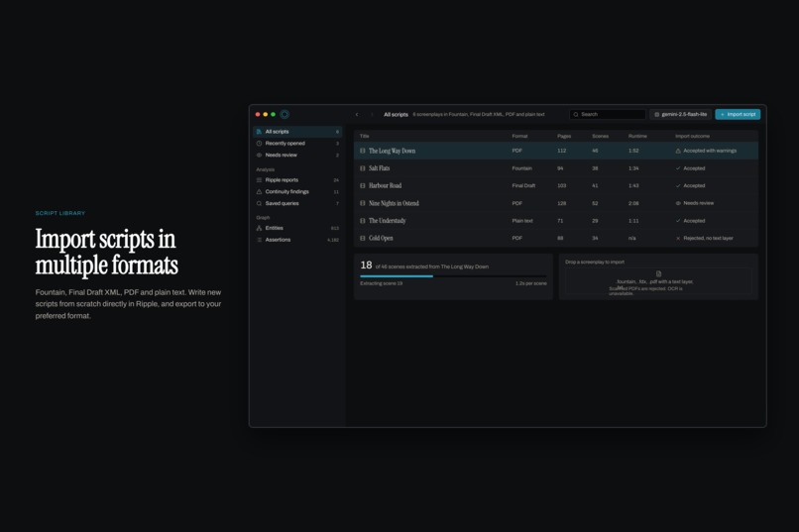Click the checkmark icon in The Understudy row

click(678, 221)
